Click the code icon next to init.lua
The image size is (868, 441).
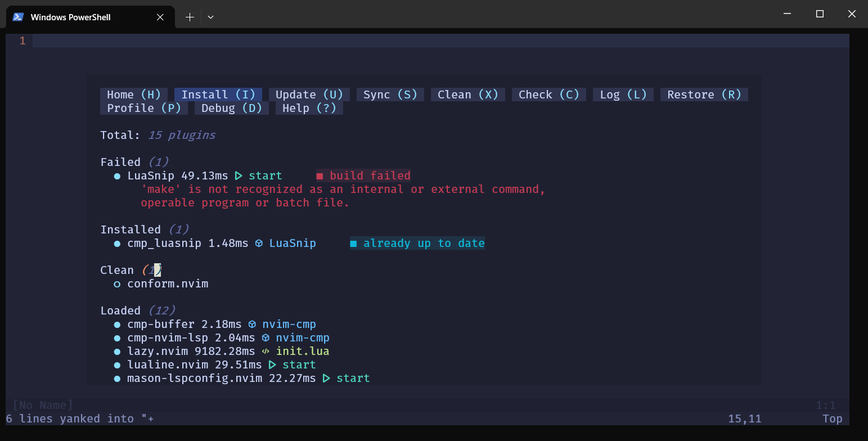coord(266,352)
